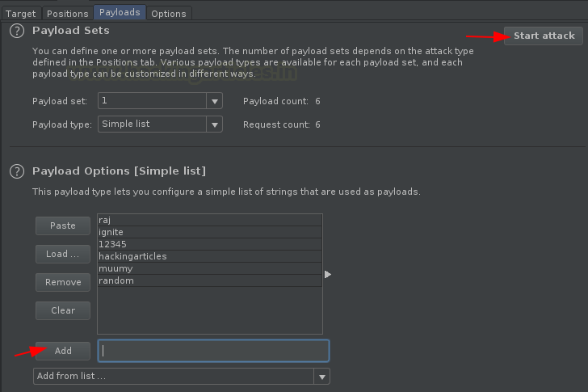Switch to the Target tab
The height and width of the screenshot is (392, 588).
(x=20, y=13)
